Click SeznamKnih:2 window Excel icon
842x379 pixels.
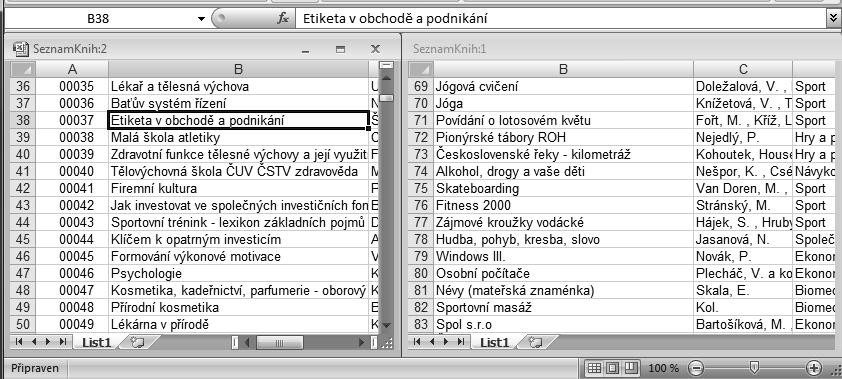(20, 49)
